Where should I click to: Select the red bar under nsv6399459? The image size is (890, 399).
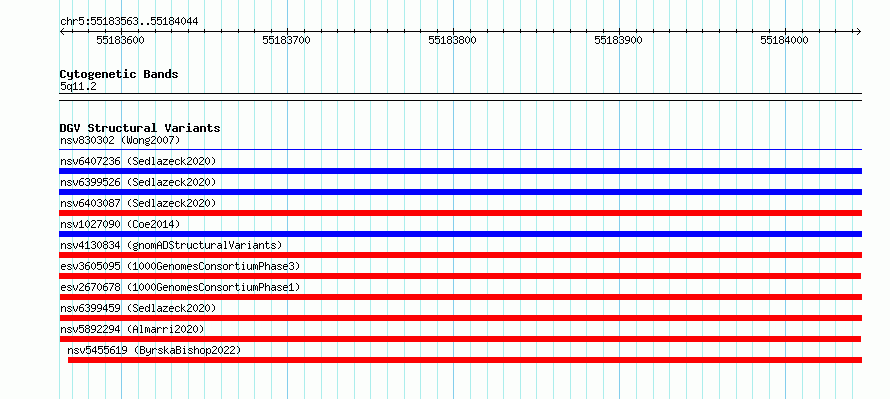coord(460,318)
